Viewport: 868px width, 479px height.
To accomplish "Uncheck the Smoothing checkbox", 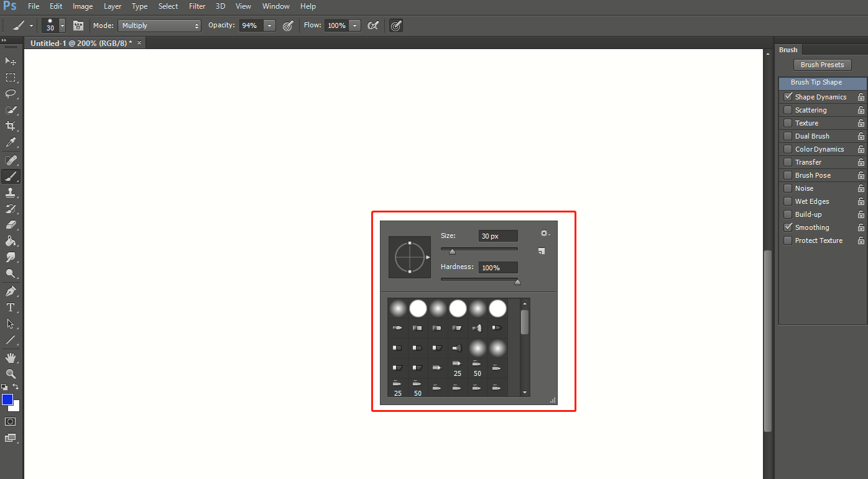I will point(788,227).
